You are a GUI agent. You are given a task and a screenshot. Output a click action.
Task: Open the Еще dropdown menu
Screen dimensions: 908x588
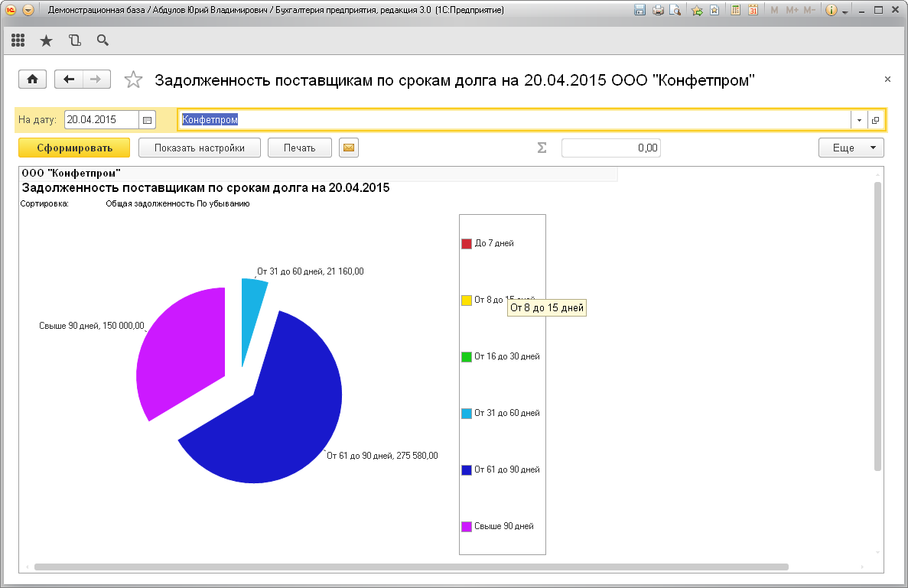[x=851, y=148]
